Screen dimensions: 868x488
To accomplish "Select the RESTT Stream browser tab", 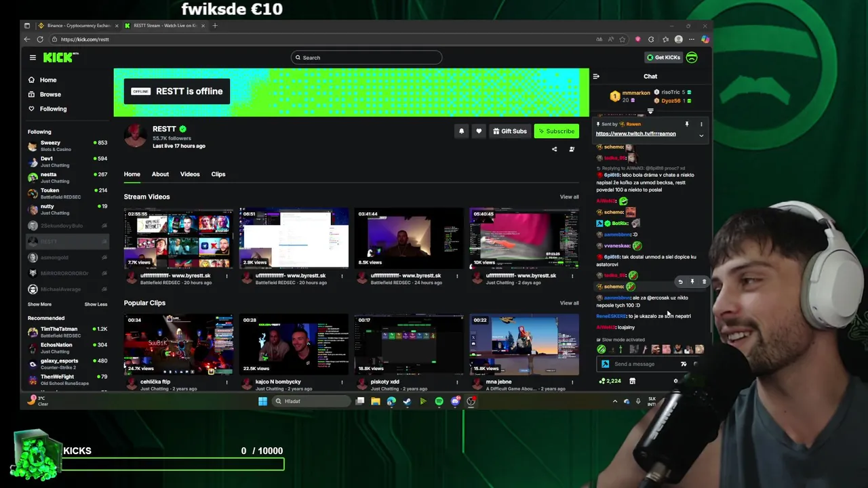I will click(x=165, y=26).
